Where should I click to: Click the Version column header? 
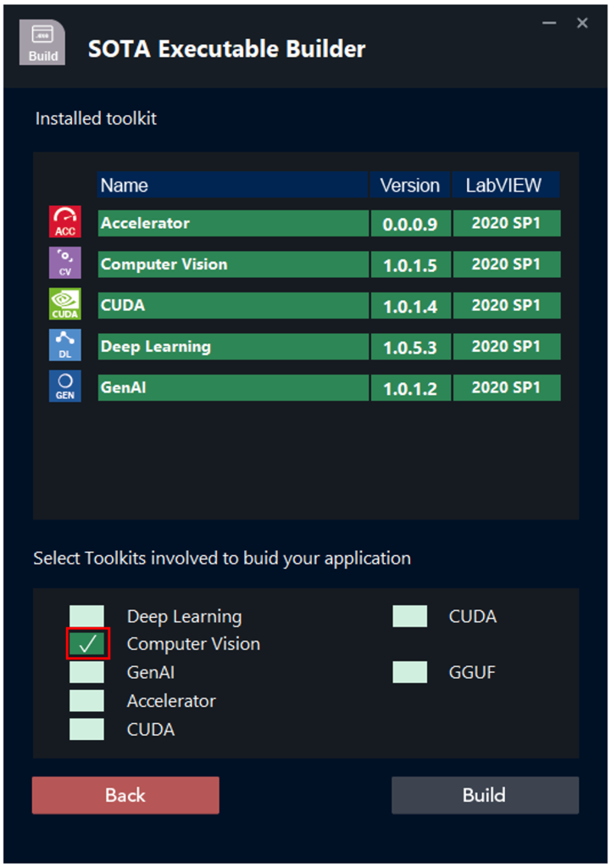pyautogui.click(x=410, y=185)
